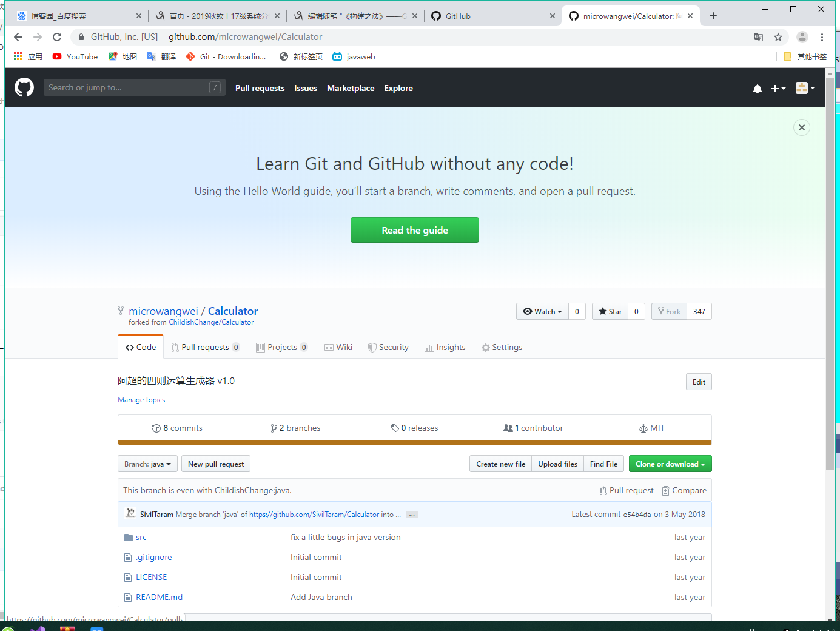
Task: Open the Calculator repository link
Action: pos(233,311)
